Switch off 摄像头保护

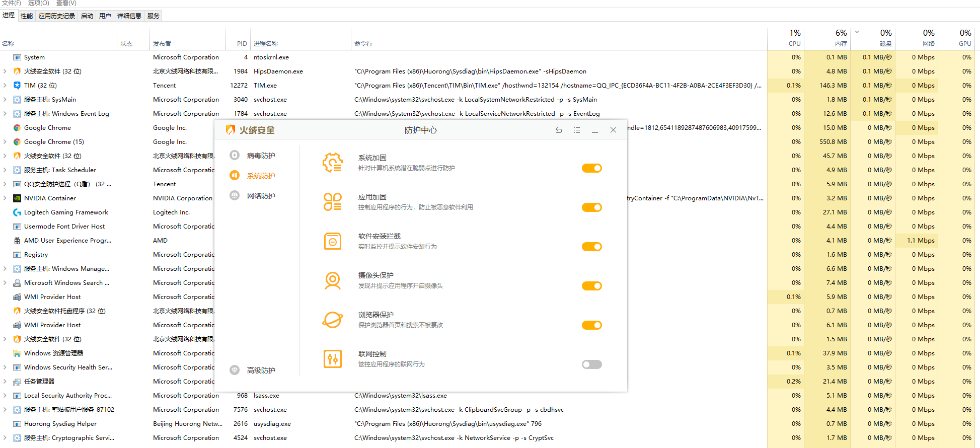[x=592, y=286]
